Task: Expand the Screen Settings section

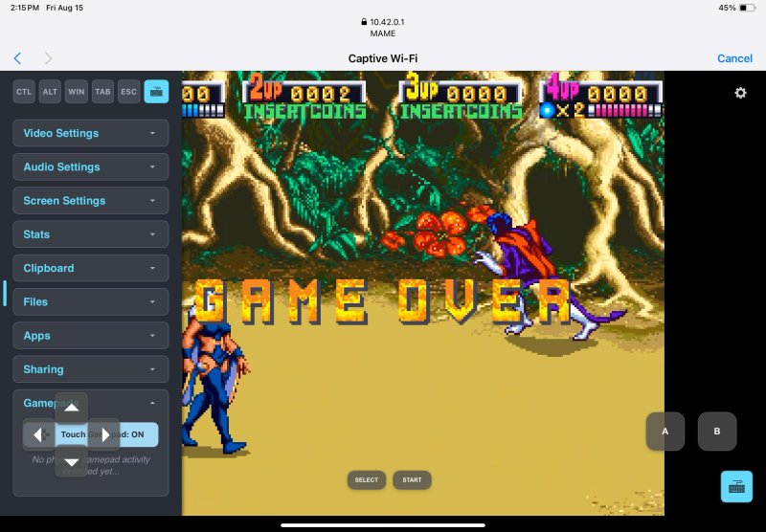Action: point(91,201)
